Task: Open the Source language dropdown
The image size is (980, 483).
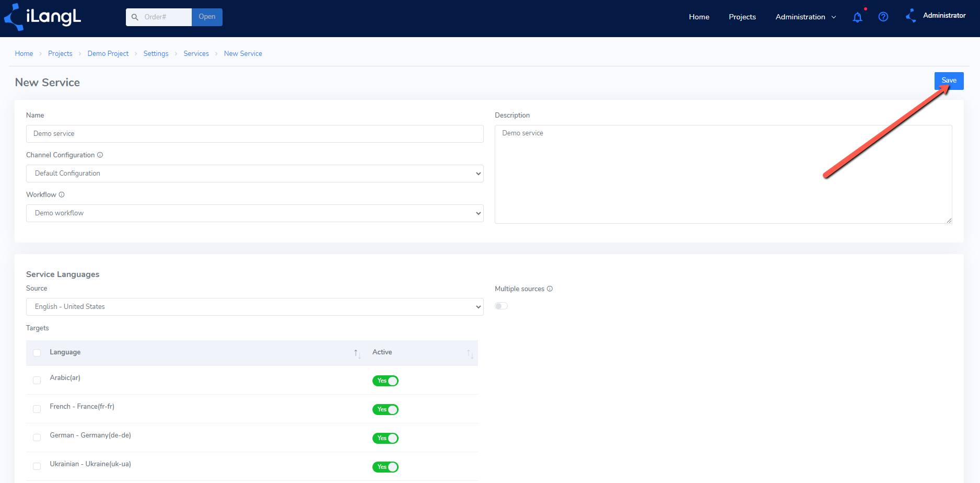Action: pyautogui.click(x=255, y=307)
